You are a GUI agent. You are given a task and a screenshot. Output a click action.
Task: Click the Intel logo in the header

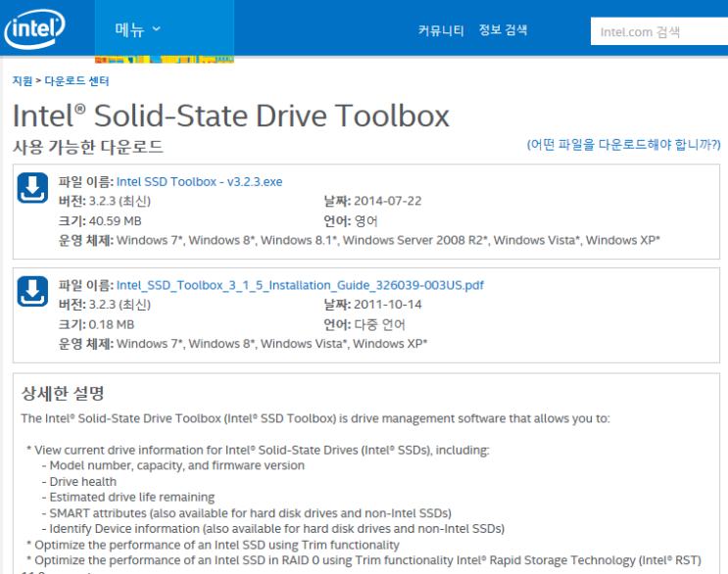(x=34, y=28)
